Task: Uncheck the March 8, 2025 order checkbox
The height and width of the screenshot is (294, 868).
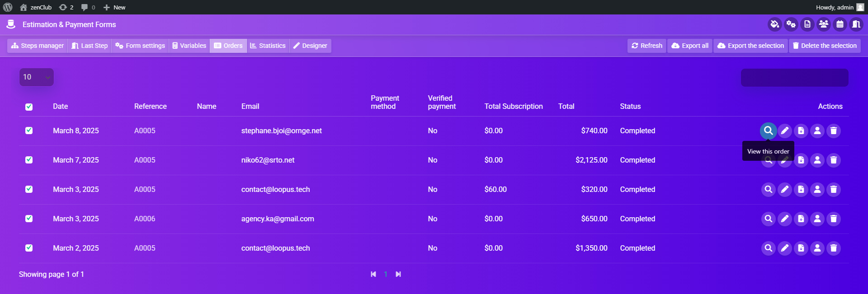Action: (x=29, y=131)
